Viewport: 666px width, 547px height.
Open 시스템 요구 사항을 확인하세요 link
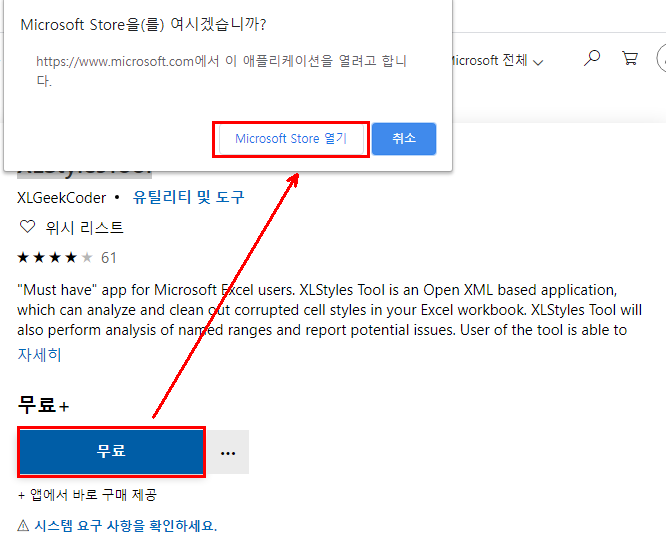coord(126,526)
